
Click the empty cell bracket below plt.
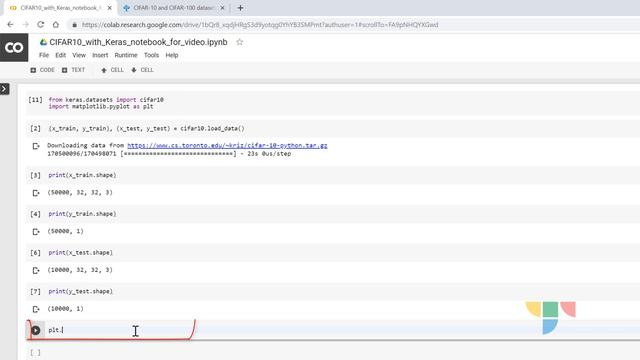coord(35,353)
